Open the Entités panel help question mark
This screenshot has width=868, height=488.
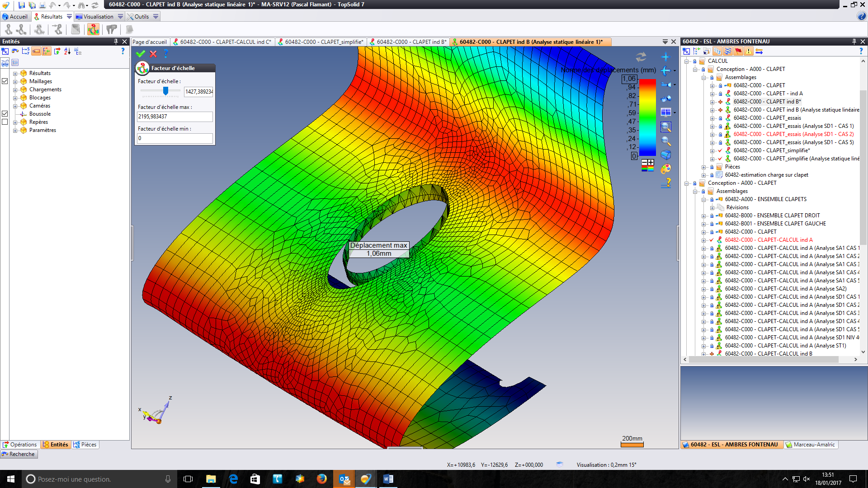pos(123,52)
